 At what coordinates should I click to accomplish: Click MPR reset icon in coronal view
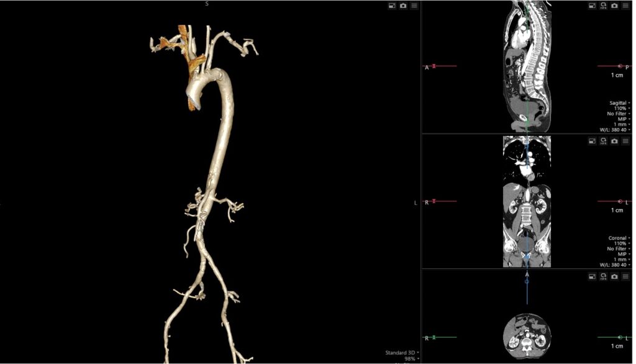603,141
